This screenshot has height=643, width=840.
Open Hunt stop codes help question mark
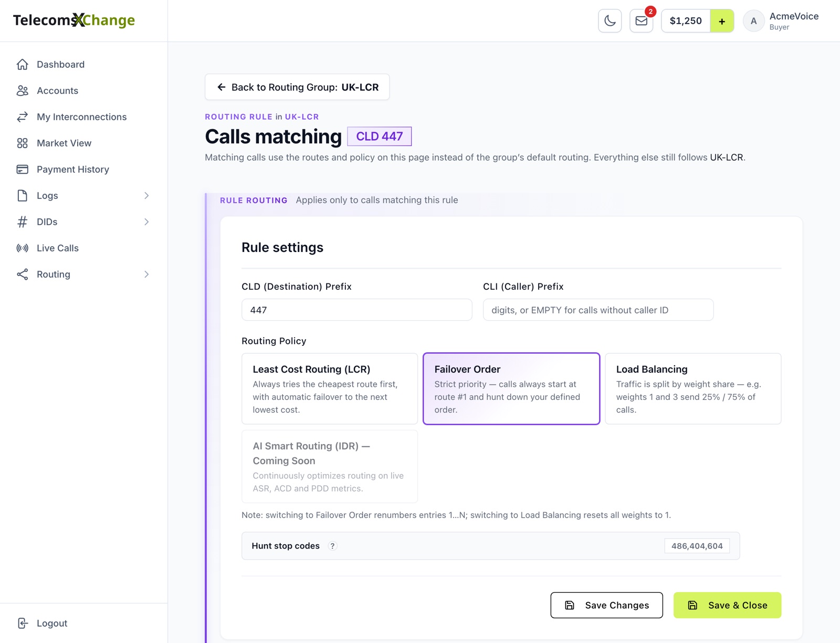[332, 546]
